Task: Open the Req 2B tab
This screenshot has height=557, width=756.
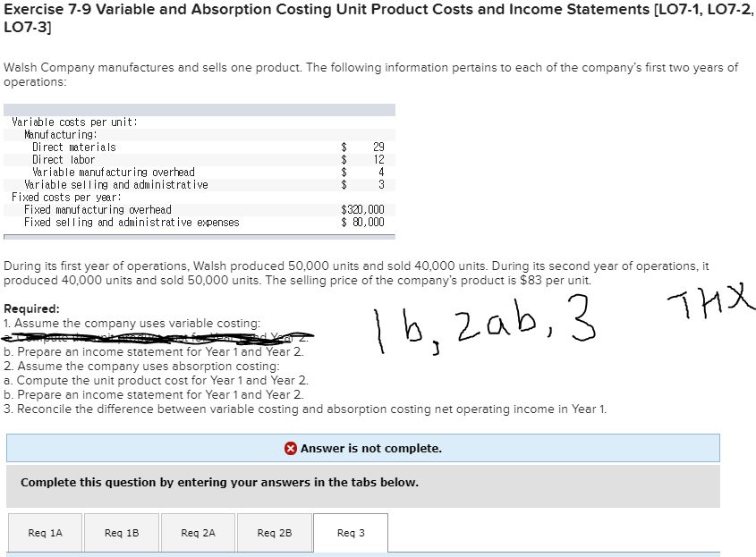Action: [x=274, y=532]
